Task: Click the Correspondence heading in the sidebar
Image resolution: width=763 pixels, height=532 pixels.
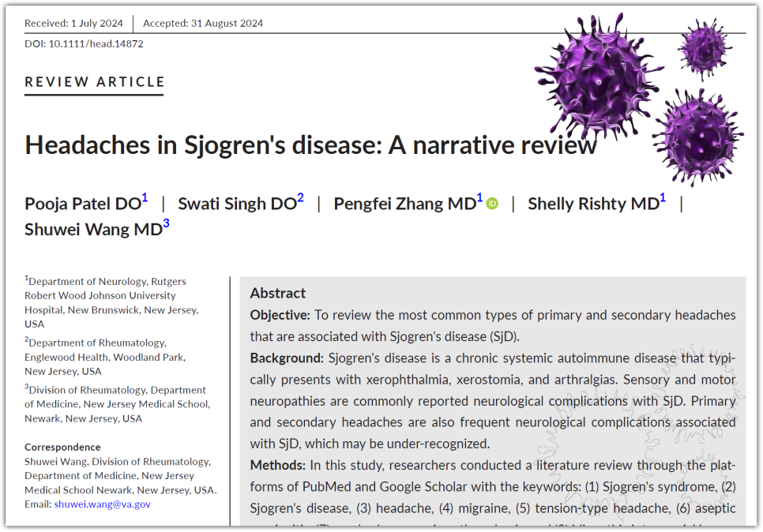Action: click(62, 448)
